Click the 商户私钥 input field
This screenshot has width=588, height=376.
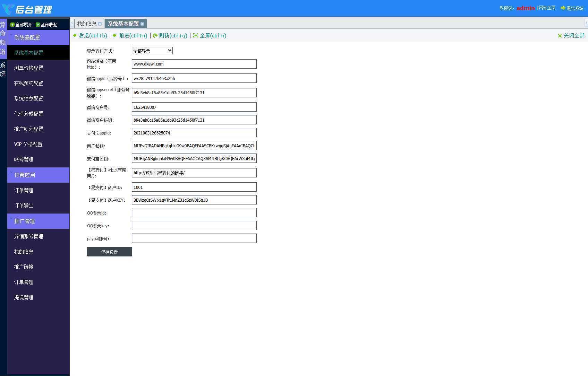click(x=194, y=146)
